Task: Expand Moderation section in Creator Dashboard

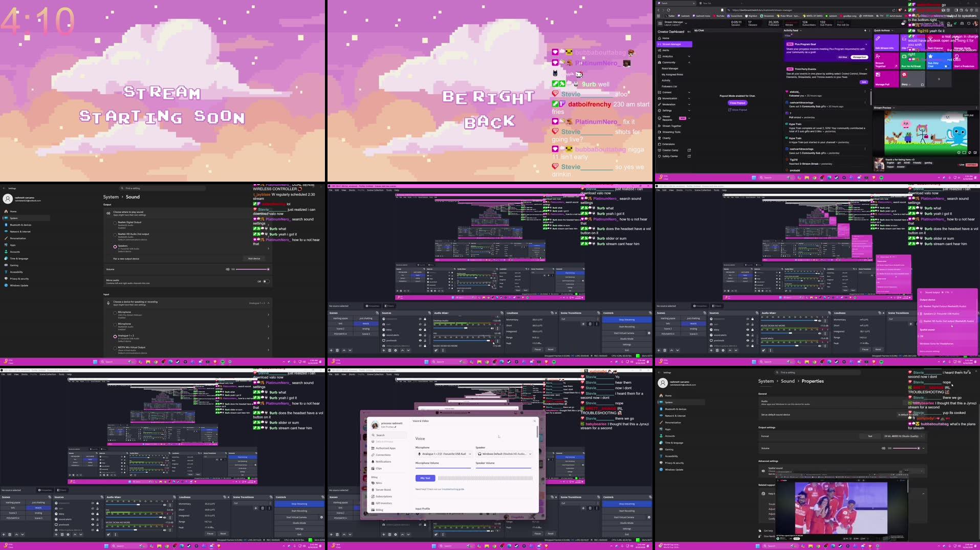Action: pos(689,104)
